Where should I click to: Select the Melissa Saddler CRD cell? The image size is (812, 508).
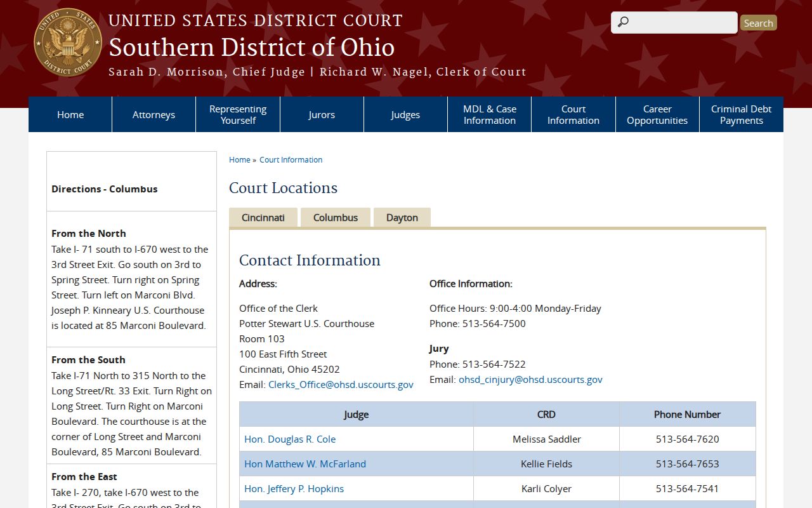pyautogui.click(x=546, y=439)
